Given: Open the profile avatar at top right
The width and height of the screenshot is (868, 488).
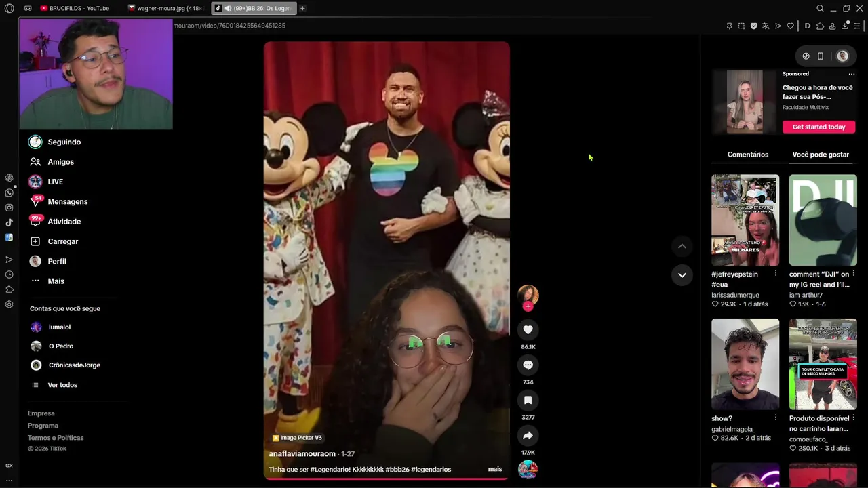Looking at the screenshot, I should pyautogui.click(x=842, y=56).
